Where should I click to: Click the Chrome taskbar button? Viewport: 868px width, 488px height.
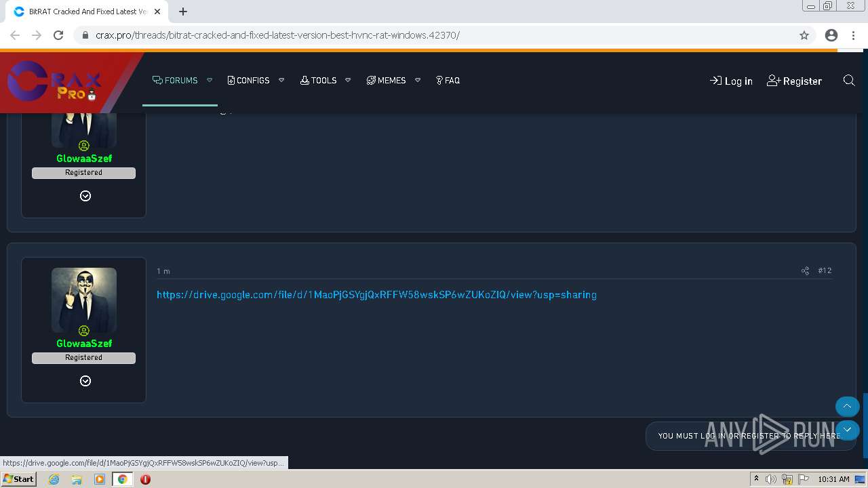coord(123,479)
